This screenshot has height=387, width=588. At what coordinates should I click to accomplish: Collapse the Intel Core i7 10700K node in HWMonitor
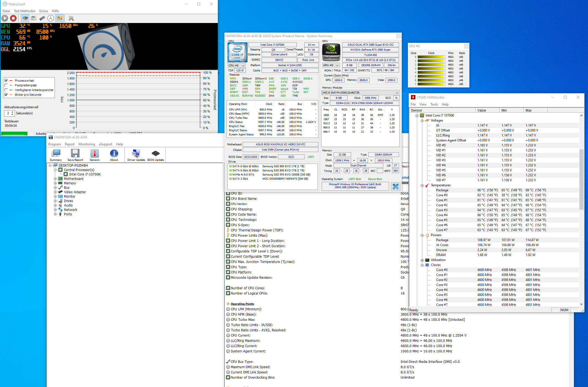pos(417,116)
